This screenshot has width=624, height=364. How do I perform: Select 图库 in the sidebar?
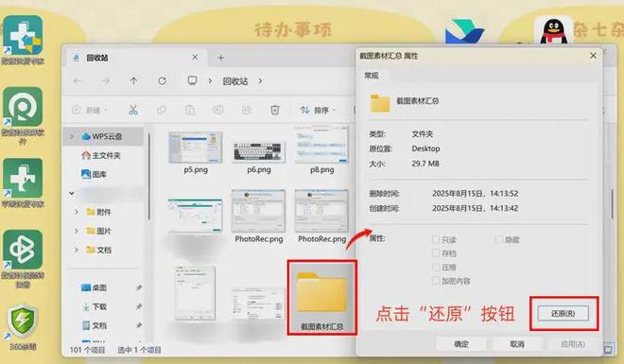(x=94, y=174)
